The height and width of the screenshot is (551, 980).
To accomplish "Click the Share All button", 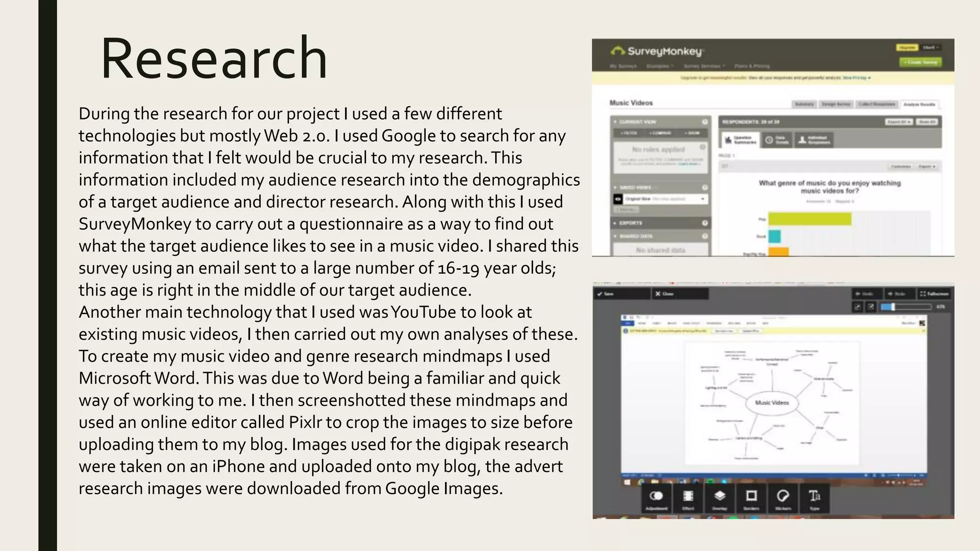I will [927, 122].
